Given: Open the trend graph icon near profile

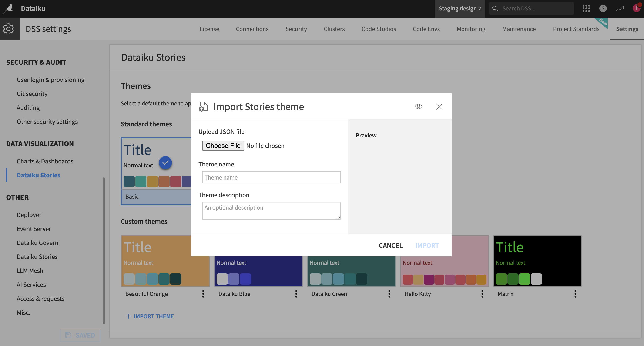Looking at the screenshot, I should pyautogui.click(x=620, y=8).
